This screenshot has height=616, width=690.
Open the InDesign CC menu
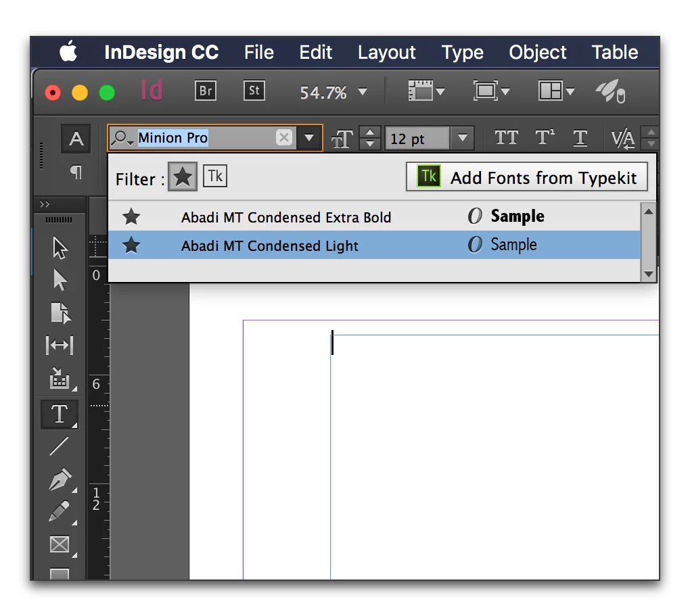click(161, 52)
